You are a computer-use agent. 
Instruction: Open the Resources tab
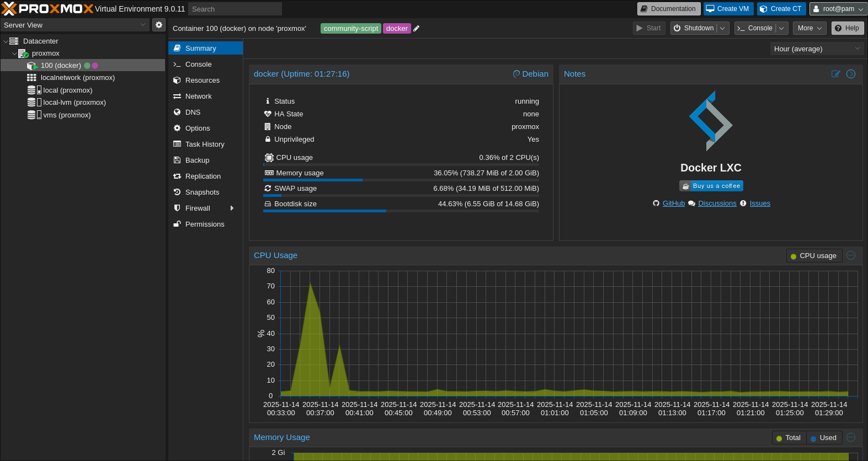[205, 81]
